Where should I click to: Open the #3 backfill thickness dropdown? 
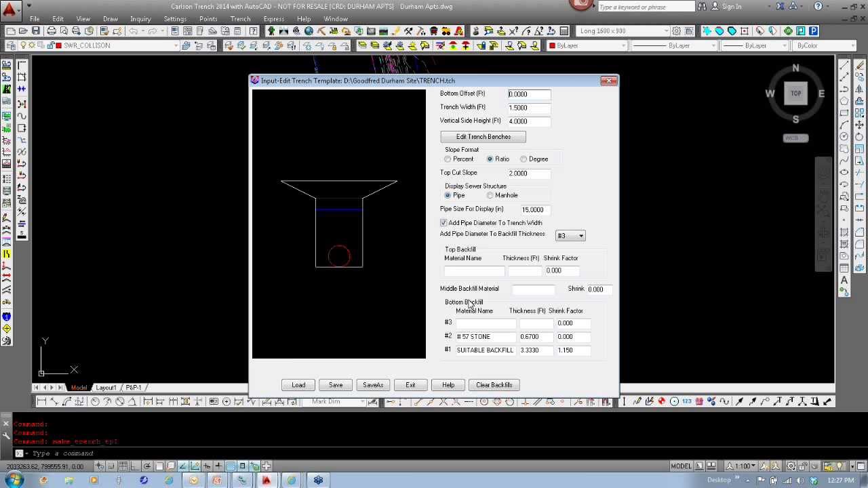pyautogui.click(x=570, y=236)
